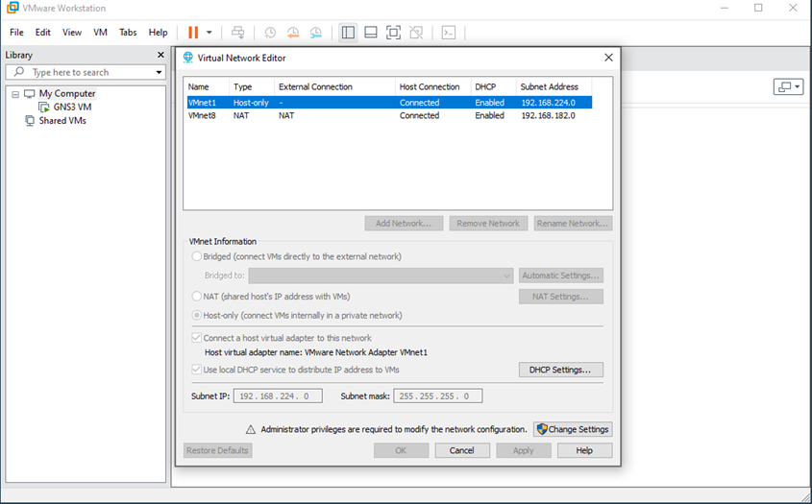Click the Library search input field
The height and width of the screenshot is (504, 812).
[x=86, y=72]
